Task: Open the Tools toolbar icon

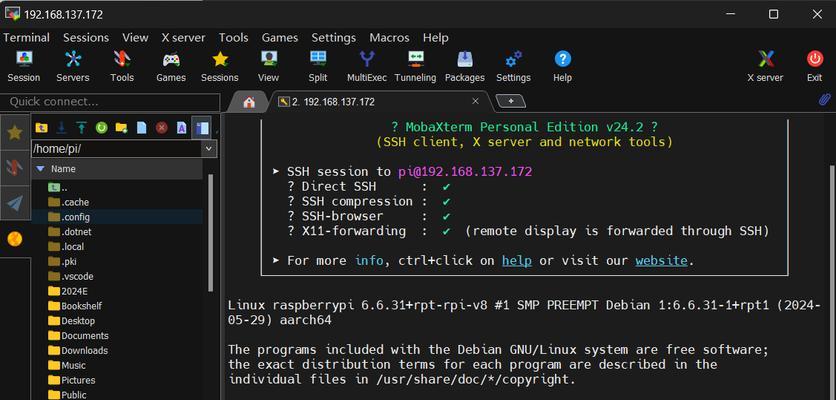Action: (x=122, y=66)
